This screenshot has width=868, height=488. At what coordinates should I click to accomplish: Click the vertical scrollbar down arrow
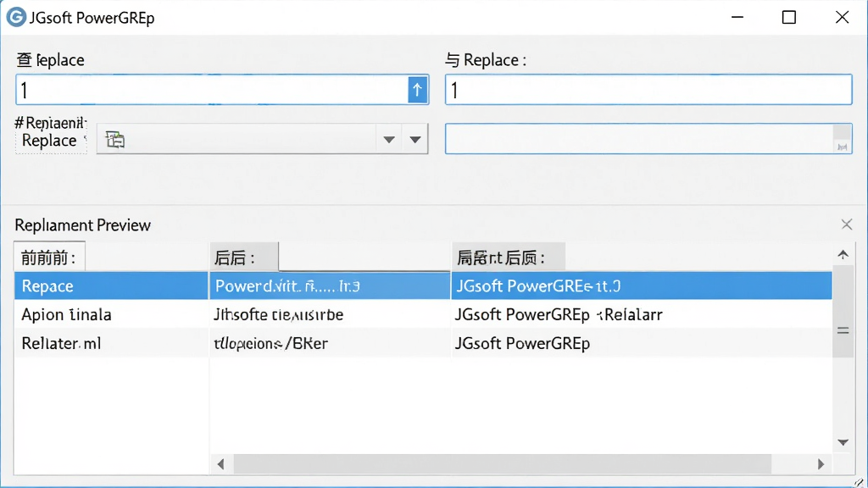[x=843, y=442]
